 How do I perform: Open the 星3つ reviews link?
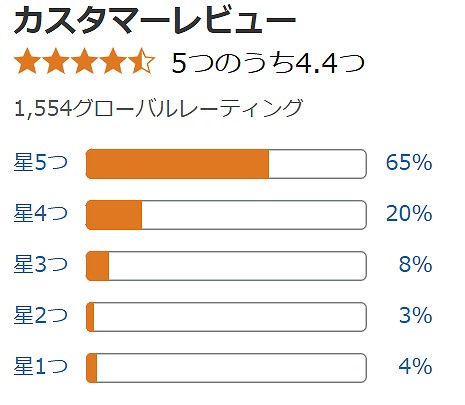[x=41, y=265]
